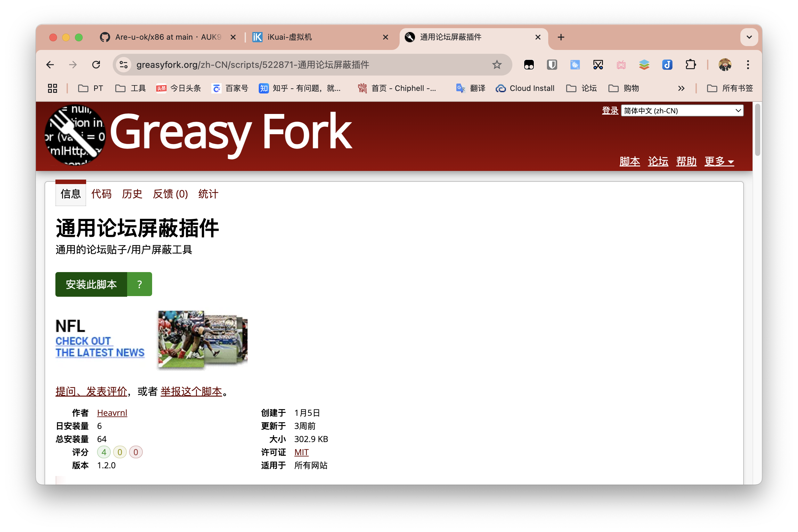798x532 pixels.
Task: Click the NFL Check Out Latest News ad link
Action: pyautogui.click(x=100, y=347)
